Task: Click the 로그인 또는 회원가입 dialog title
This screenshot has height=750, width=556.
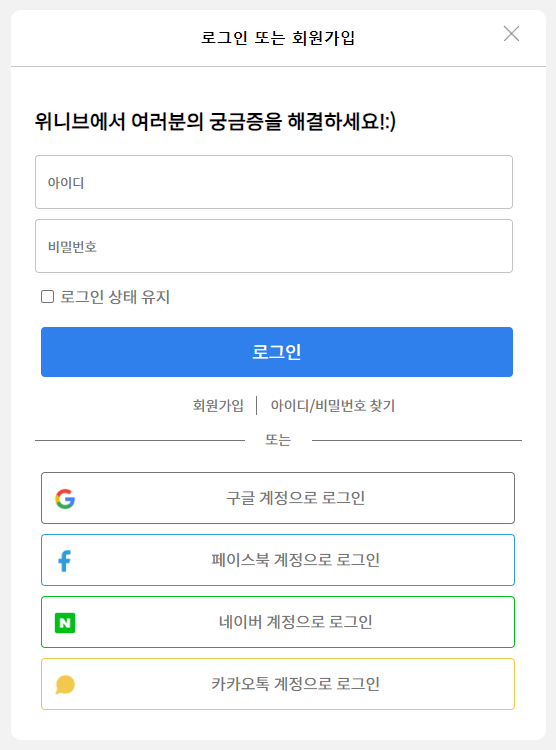Action: click(278, 38)
